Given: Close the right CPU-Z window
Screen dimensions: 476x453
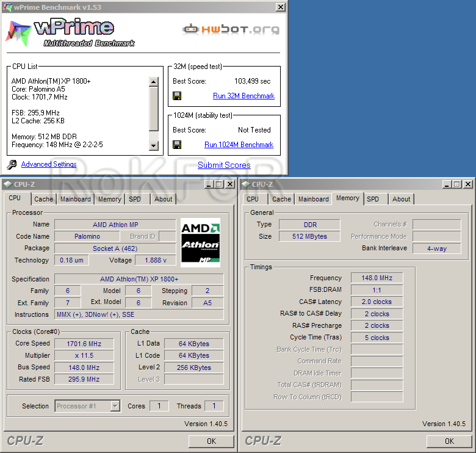Looking at the screenshot, I should point(469,184).
